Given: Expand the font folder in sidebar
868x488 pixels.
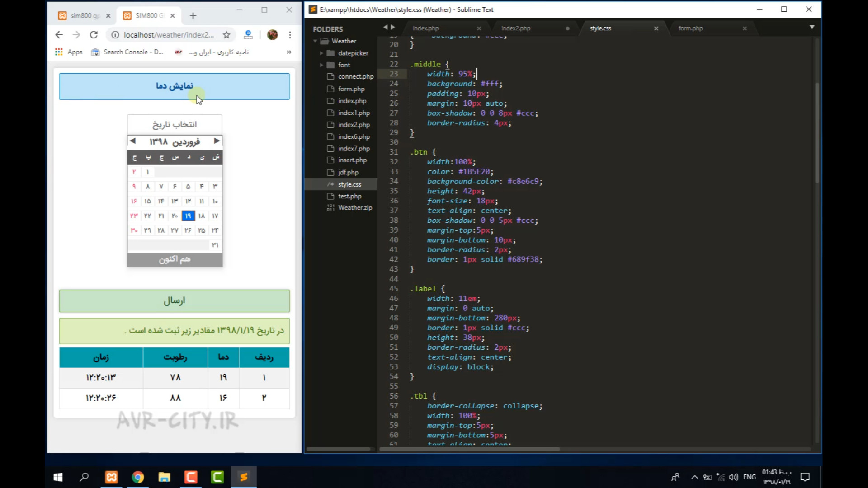Looking at the screenshot, I should click(321, 65).
